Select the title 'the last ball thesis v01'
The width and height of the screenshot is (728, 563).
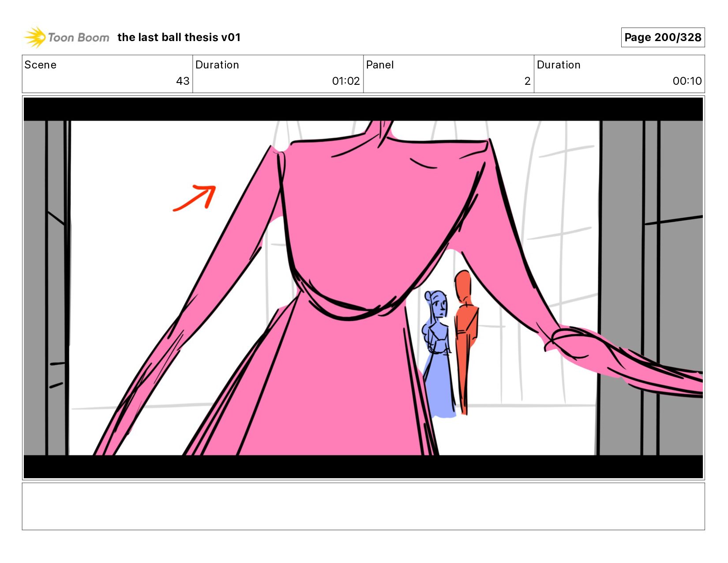pos(179,38)
